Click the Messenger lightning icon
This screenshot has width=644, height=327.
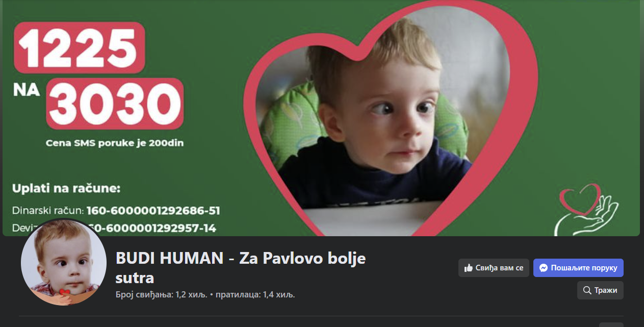coord(544,268)
